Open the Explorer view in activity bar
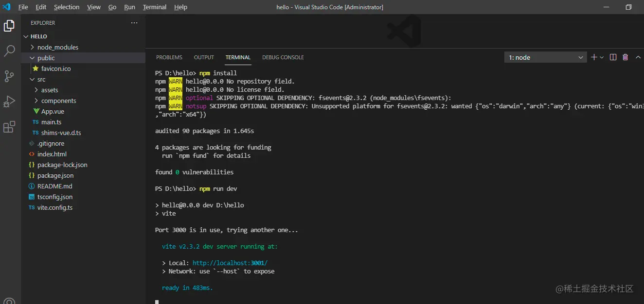The height and width of the screenshot is (304, 644). click(x=9, y=26)
